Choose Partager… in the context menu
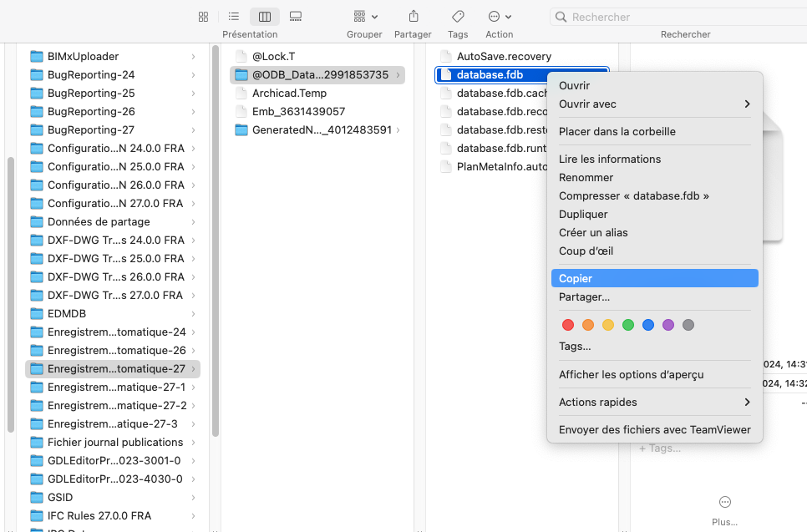807x532 pixels. click(x=655, y=296)
